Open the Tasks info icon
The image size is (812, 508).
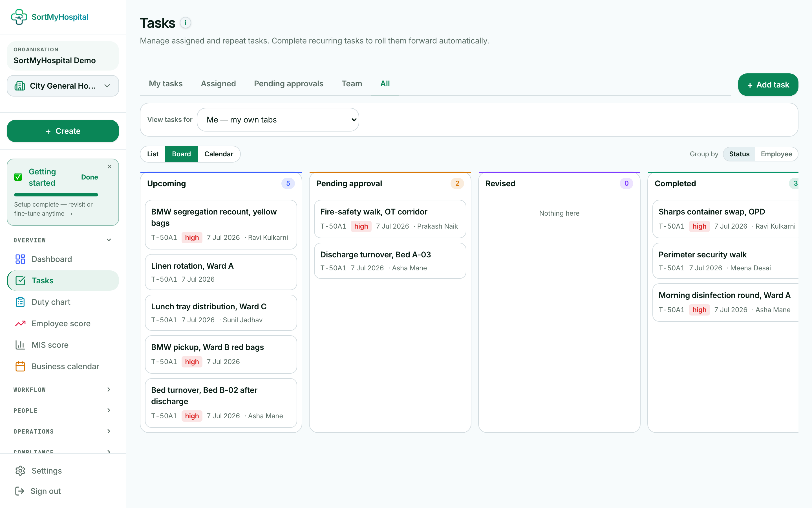pyautogui.click(x=186, y=23)
